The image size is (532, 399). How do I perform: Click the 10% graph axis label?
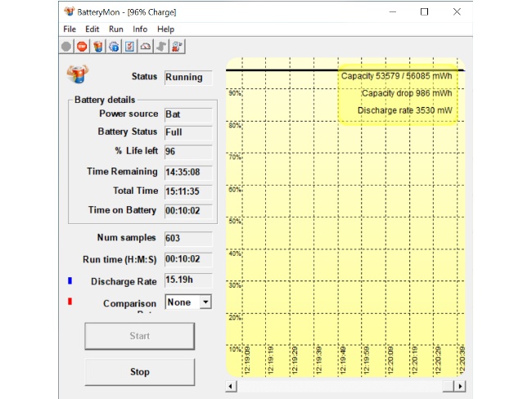coord(234,349)
